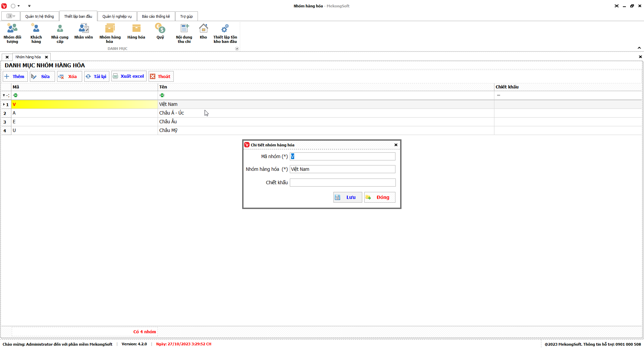
Task: Click the Chiết khấu input in dialog
Action: click(342, 183)
